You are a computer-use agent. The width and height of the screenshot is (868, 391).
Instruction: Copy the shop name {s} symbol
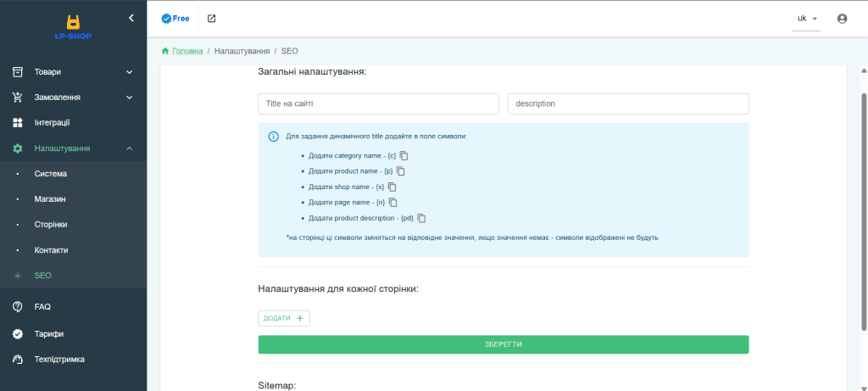(x=392, y=187)
